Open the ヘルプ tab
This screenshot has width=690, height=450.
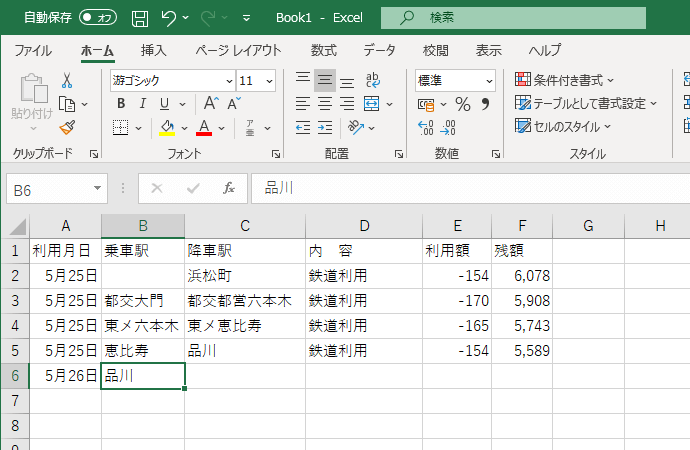click(545, 51)
